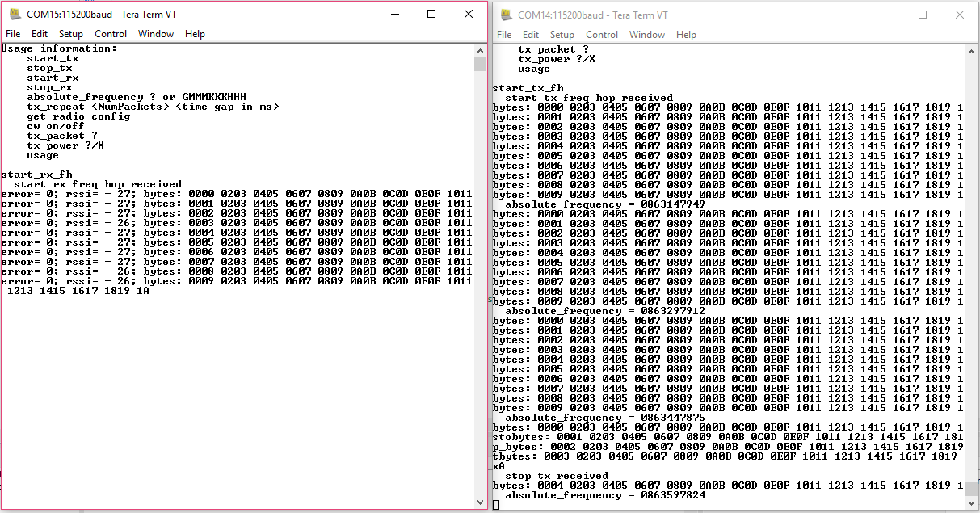Click the 'start_tx' usage line in COM15

point(53,58)
